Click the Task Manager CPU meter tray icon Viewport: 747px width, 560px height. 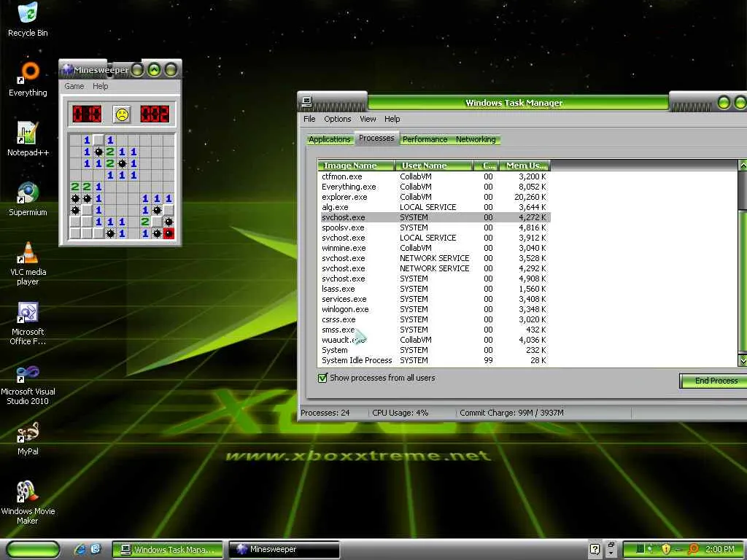640,548
